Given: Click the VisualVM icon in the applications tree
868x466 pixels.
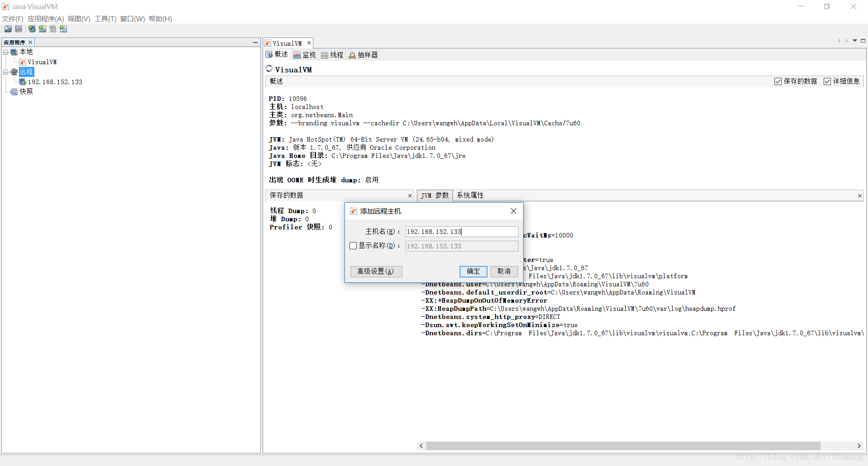Looking at the screenshot, I should [x=23, y=62].
